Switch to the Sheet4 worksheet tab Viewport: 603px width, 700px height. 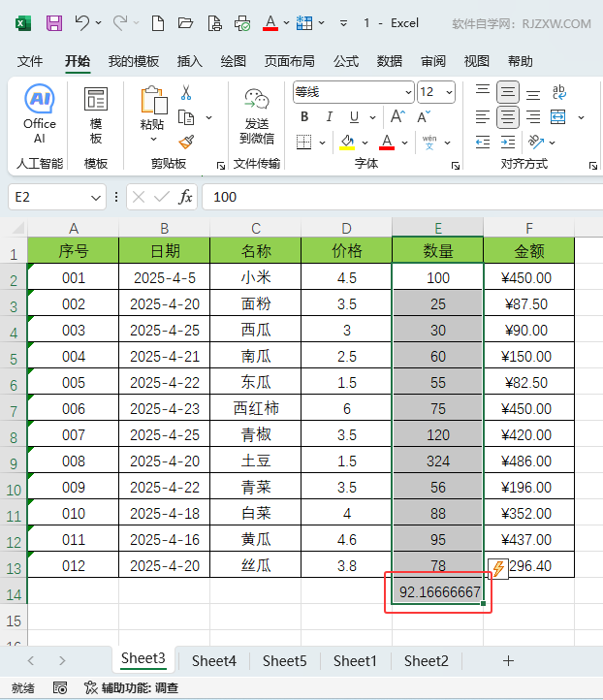click(x=214, y=660)
